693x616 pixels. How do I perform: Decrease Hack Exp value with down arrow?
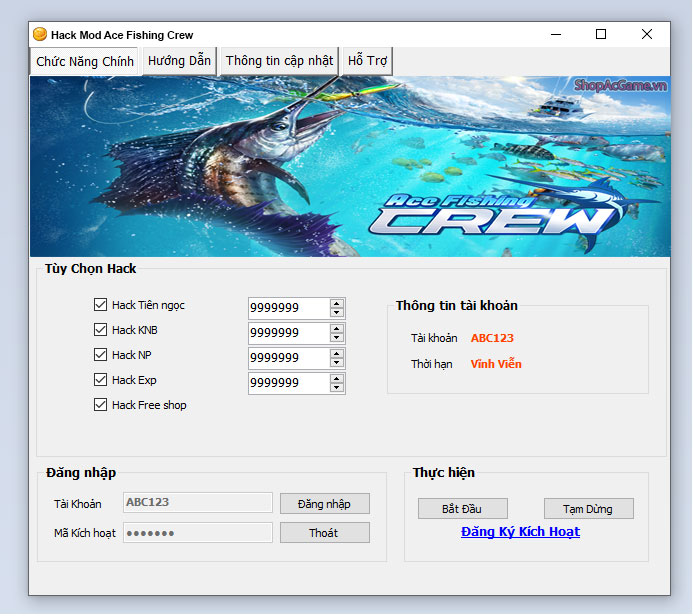(336, 388)
